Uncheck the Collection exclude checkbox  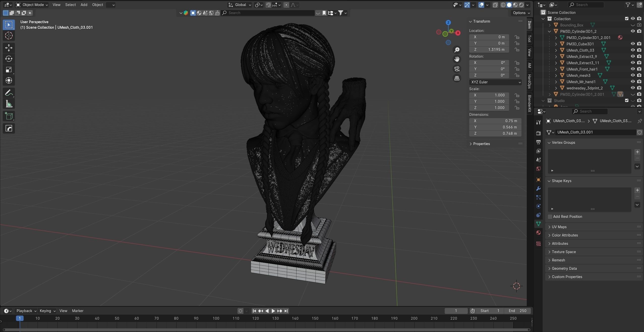point(627,19)
